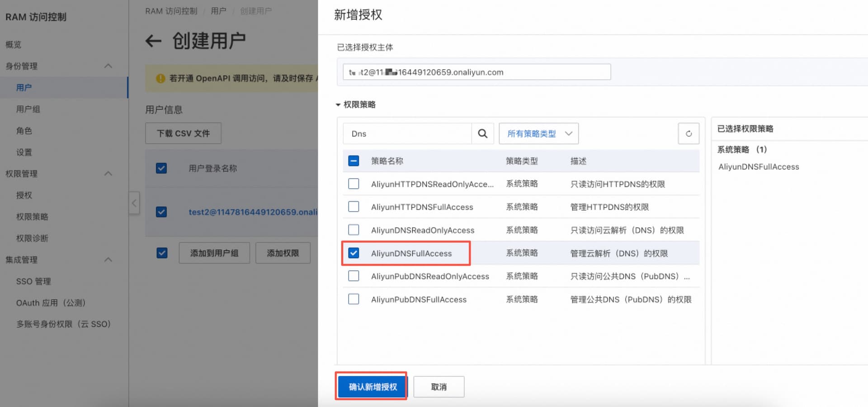
Task: Click the 取消 button
Action: [439, 387]
